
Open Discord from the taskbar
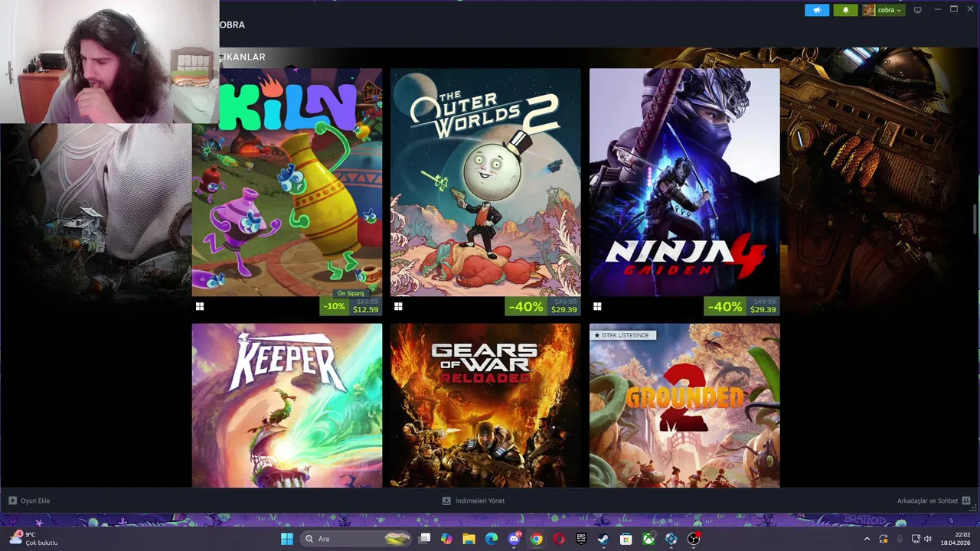[514, 539]
